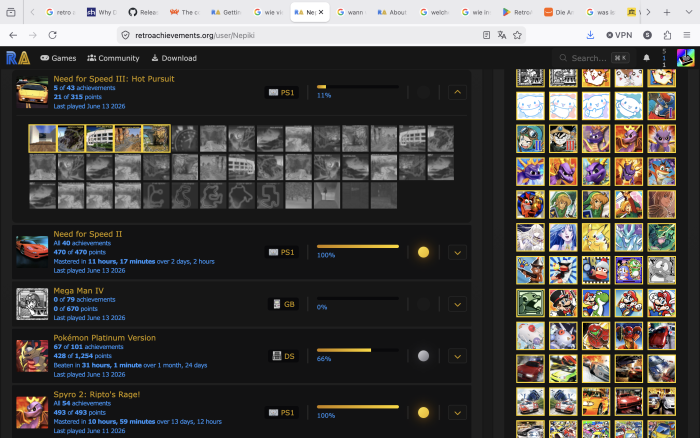Click the Mega Man IV cover icon
700x438 pixels.
click(x=32, y=304)
